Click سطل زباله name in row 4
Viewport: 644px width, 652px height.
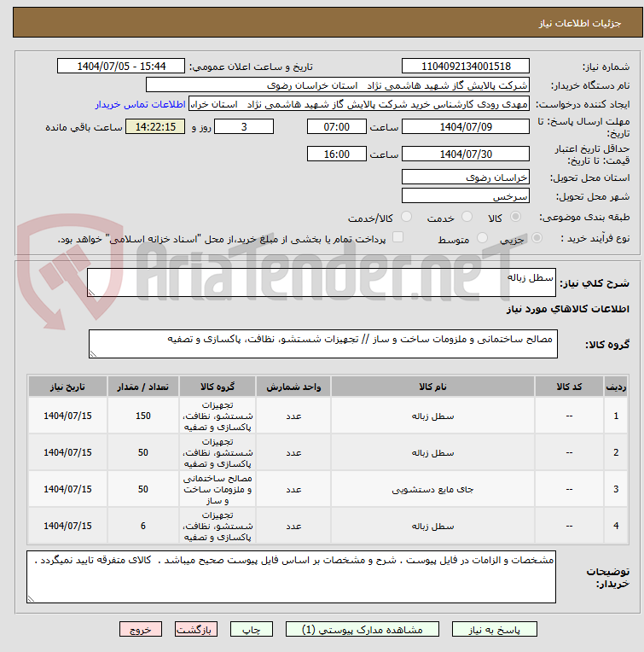432,526
